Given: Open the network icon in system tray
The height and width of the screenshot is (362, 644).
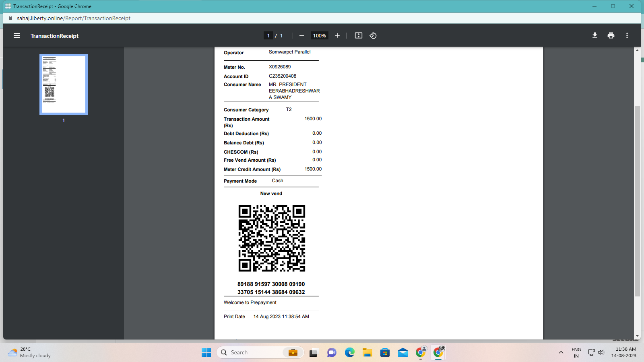Looking at the screenshot, I should [x=591, y=352].
